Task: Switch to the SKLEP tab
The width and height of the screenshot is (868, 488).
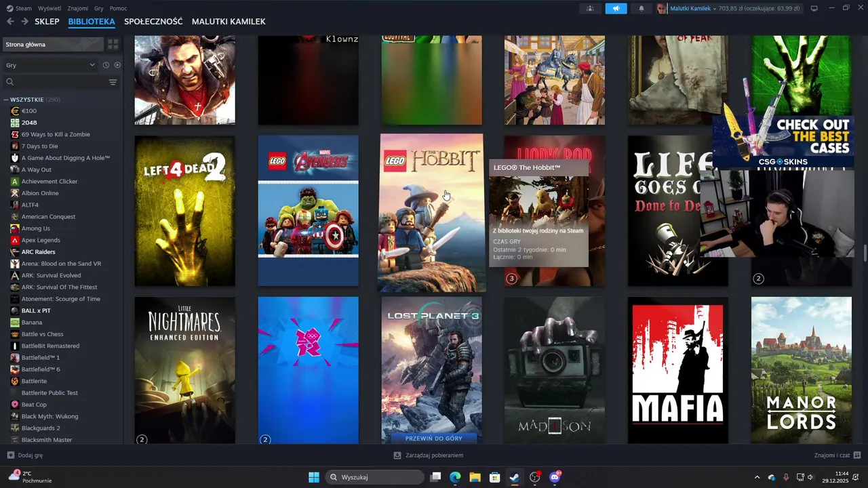Action: (47, 22)
